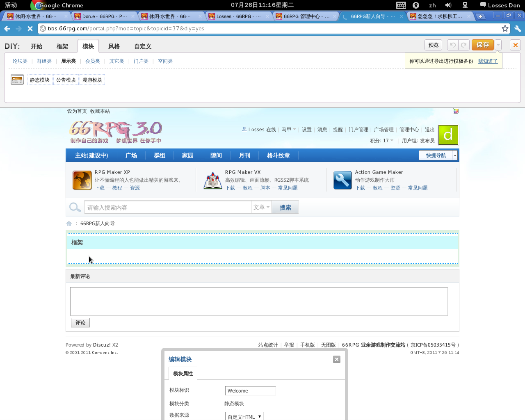Close the DIY panel with orange X
Image resolution: width=525 pixels, height=420 pixels.
tap(516, 45)
